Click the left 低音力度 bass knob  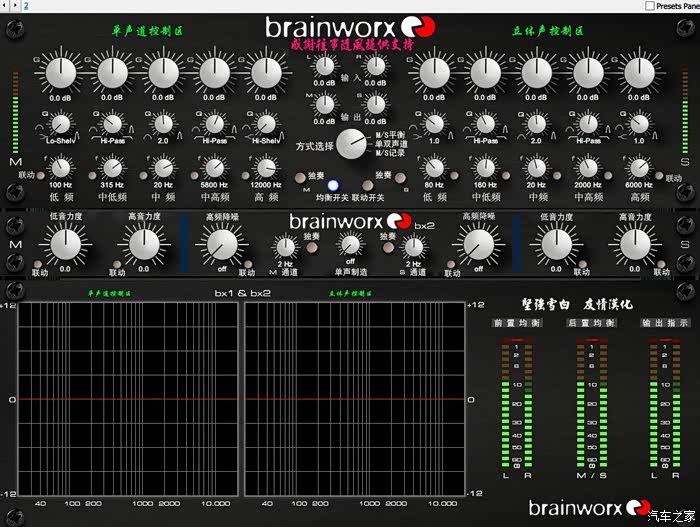(x=66, y=243)
